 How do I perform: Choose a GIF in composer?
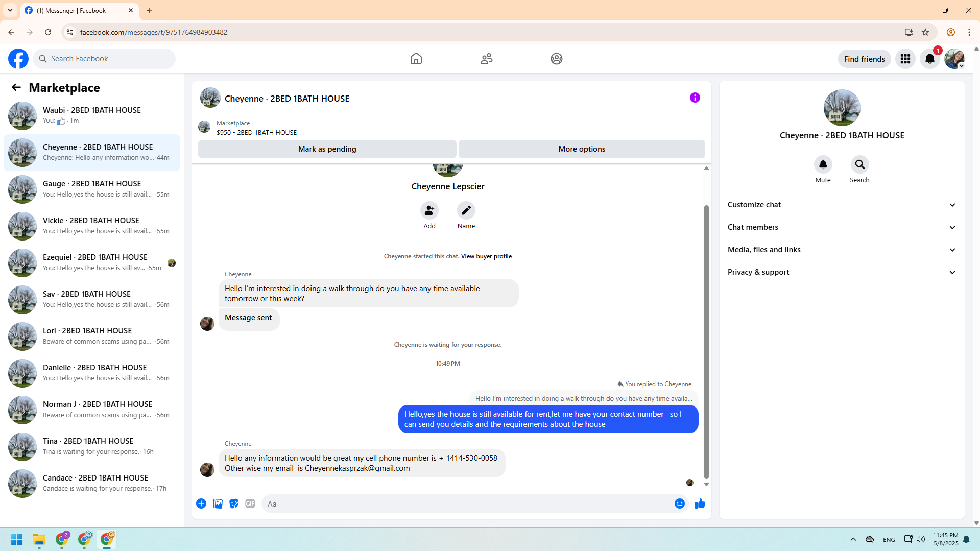250,504
